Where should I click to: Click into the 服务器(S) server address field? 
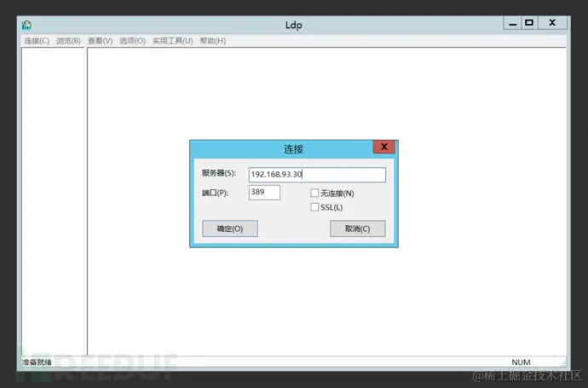pyautogui.click(x=317, y=175)
